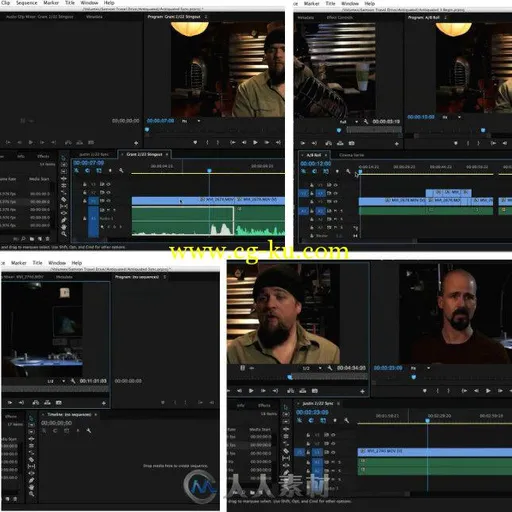Open the Sequence menu in the Grant Stringout window
This screenshot has width=512, height=512.
click(27, 3)
